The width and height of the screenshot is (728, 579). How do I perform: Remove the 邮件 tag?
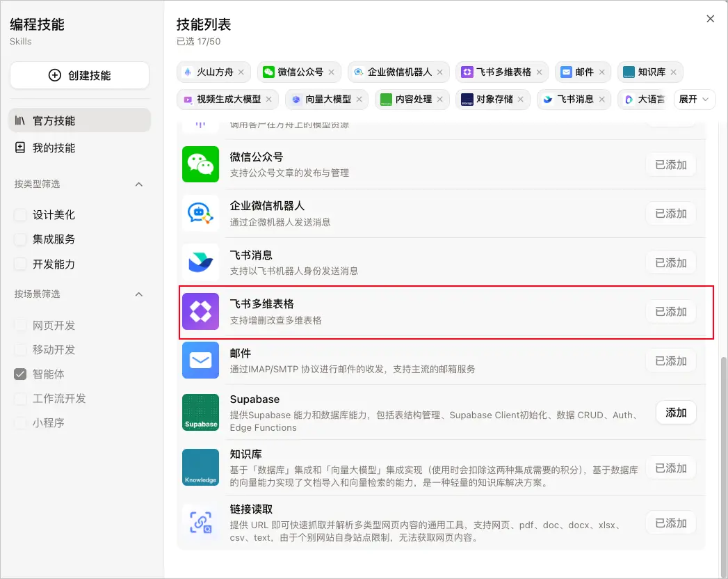point(601,72)
